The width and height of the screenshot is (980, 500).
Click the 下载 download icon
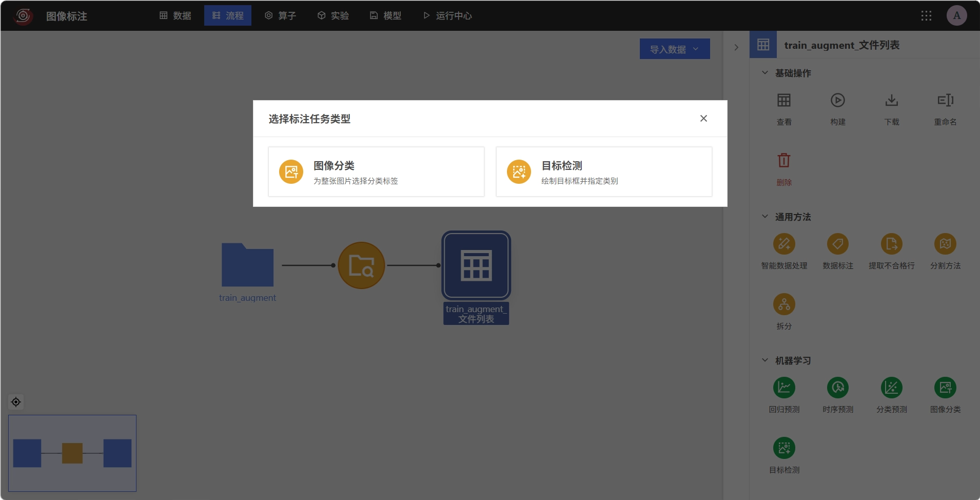tap(892, 100)
